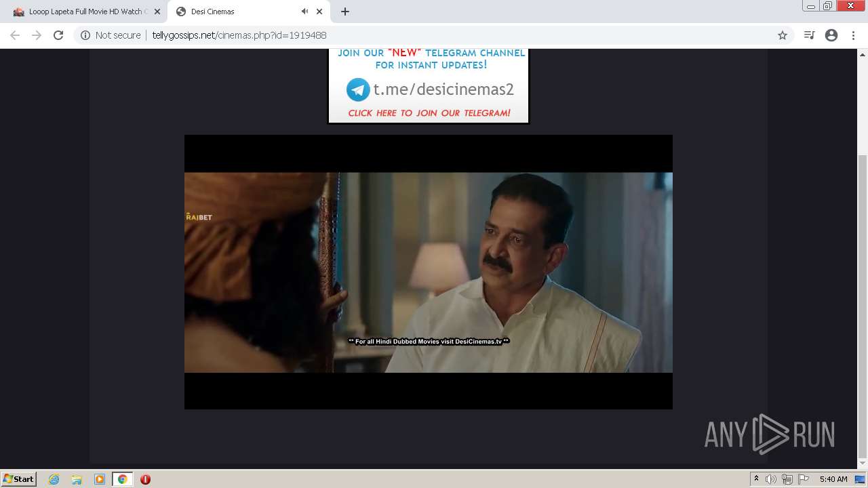Select the Chrome taskbar button
This screenshot has width=868, height=488.
[123, 479]
